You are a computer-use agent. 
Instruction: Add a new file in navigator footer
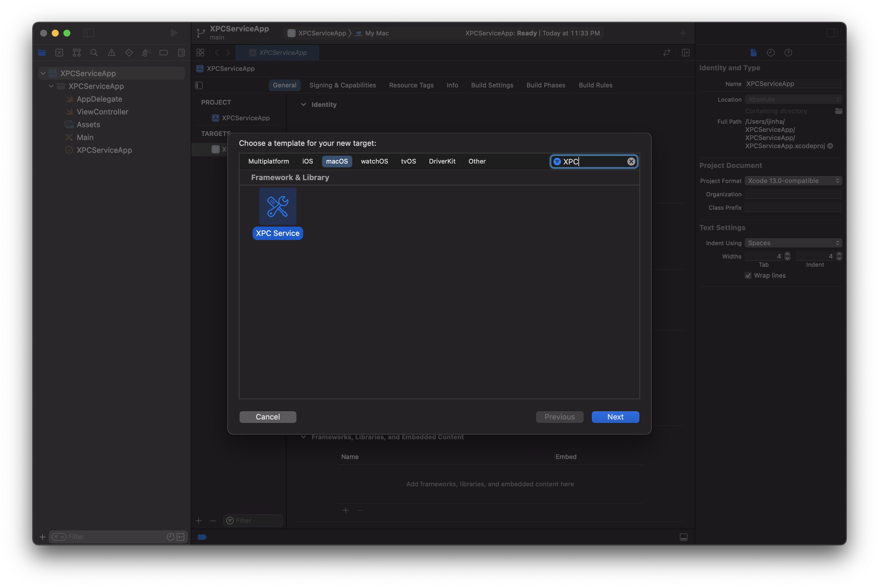pos(43,537)
